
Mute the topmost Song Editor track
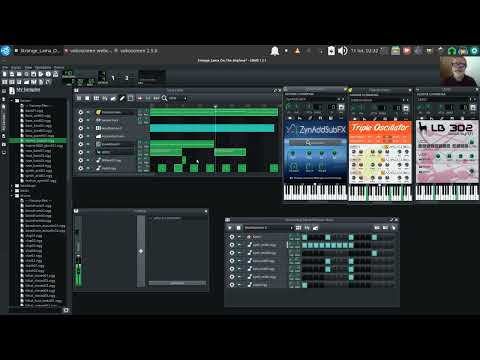point(88,112)
